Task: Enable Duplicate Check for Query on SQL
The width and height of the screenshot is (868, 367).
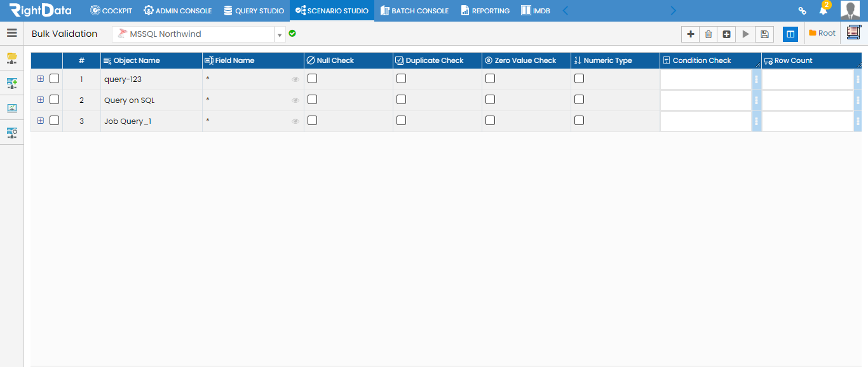Action: pyautogui.click(x=402, y=100)
